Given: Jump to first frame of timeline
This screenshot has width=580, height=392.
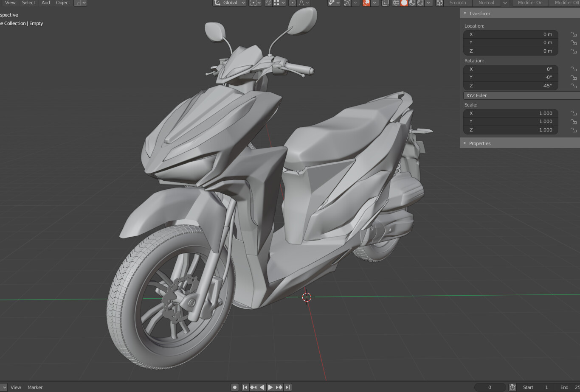Looking at the screenshot, I should click(245, 387).
